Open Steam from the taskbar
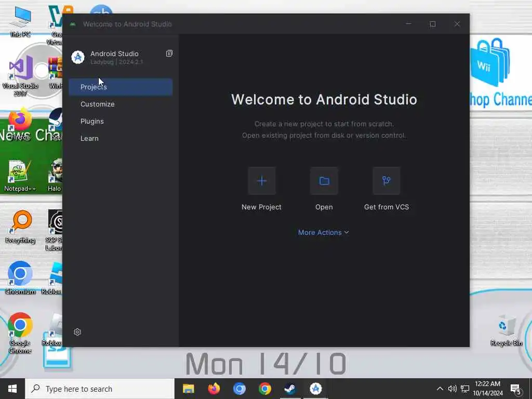 (290, 389)
